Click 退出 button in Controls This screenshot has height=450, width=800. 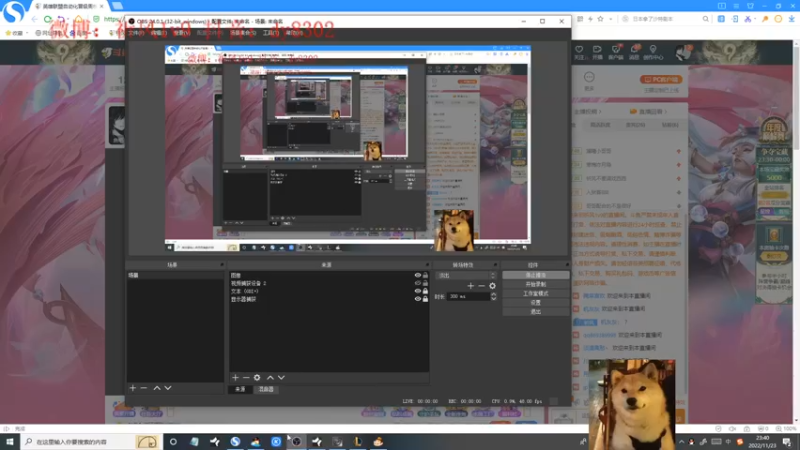[536, 312]
